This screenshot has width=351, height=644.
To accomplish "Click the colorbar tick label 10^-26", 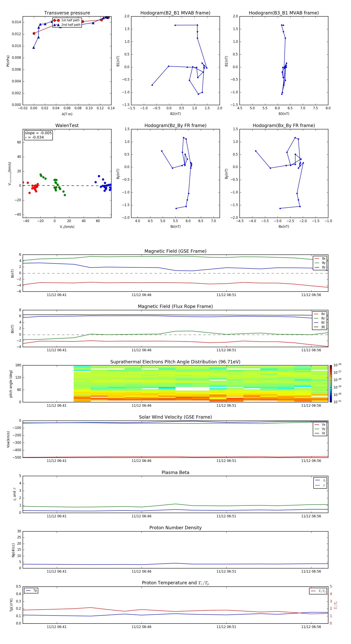I will 337,365.
